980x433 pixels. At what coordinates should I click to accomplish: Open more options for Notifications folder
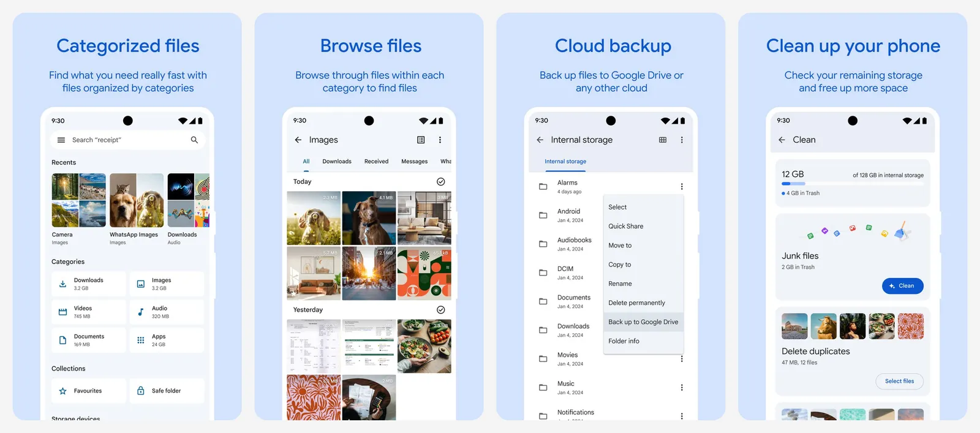point(682,416)
